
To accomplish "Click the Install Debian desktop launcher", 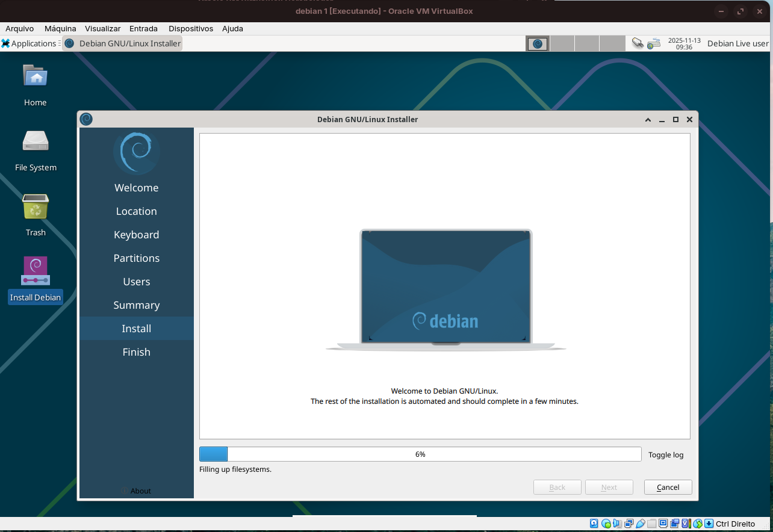I will click(x=36, y=272).
